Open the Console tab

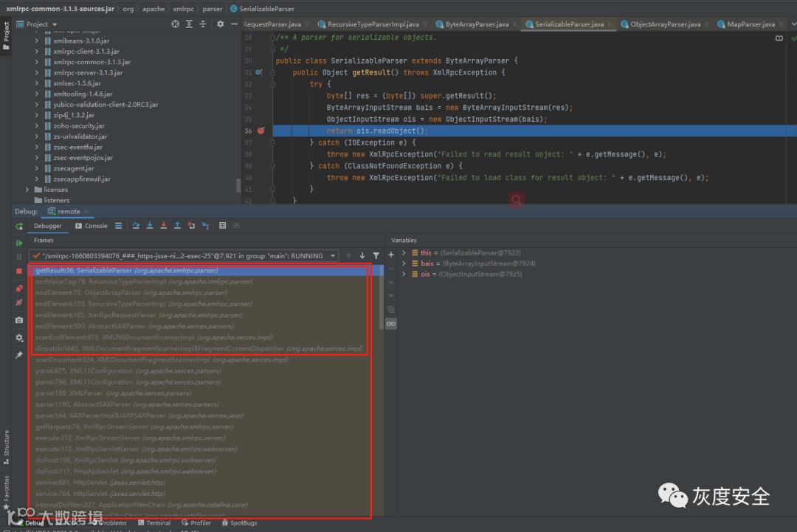click(91, 226)
